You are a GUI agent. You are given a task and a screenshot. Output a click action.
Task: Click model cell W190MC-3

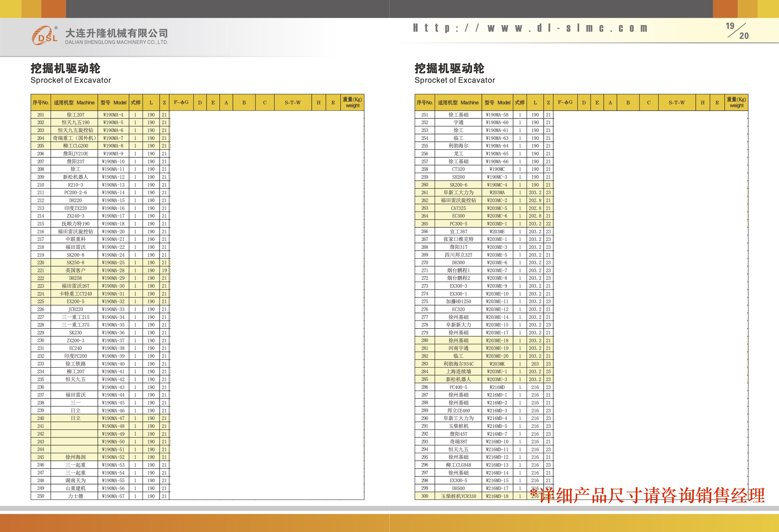point(497,177)
